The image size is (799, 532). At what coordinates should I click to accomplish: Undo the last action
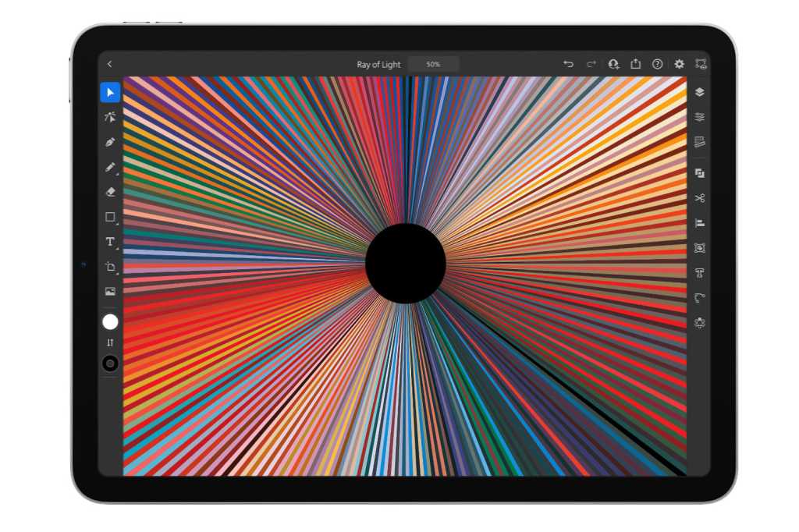tap(568, 64)
